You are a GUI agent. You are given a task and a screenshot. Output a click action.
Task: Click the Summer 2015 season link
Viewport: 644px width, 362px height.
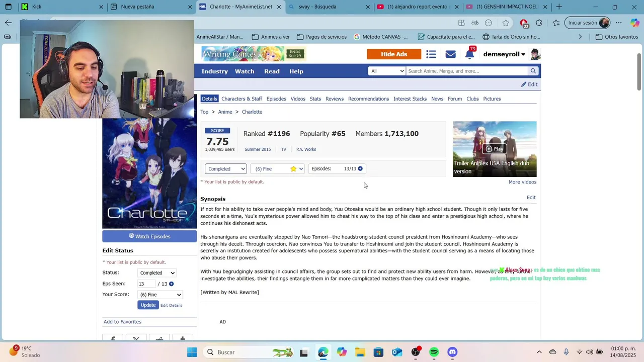pyautogui.click(x=258, y=149)
